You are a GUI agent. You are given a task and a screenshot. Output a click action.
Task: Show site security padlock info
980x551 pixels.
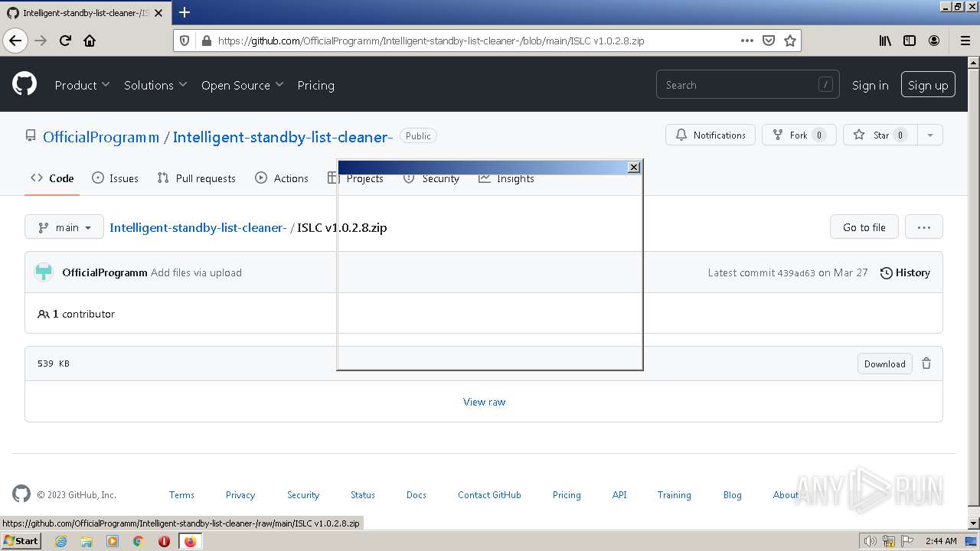point(206,41)
